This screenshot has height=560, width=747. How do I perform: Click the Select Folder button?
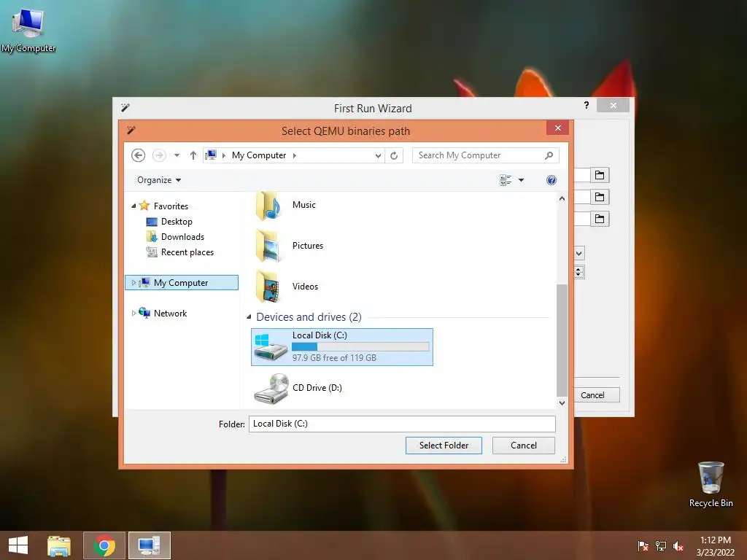point(444,446)
